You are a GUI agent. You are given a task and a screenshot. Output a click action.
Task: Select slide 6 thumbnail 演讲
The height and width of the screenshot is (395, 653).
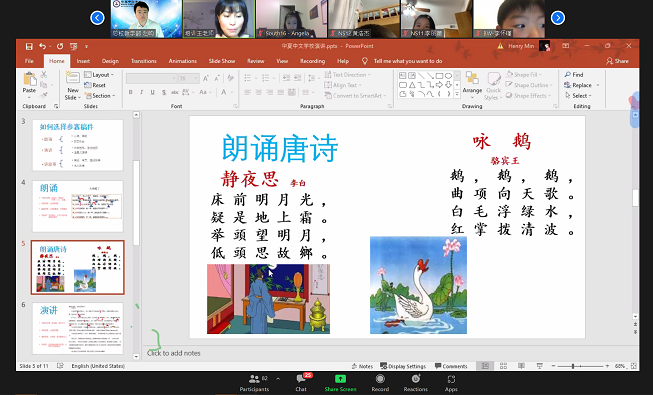(77, 328)
